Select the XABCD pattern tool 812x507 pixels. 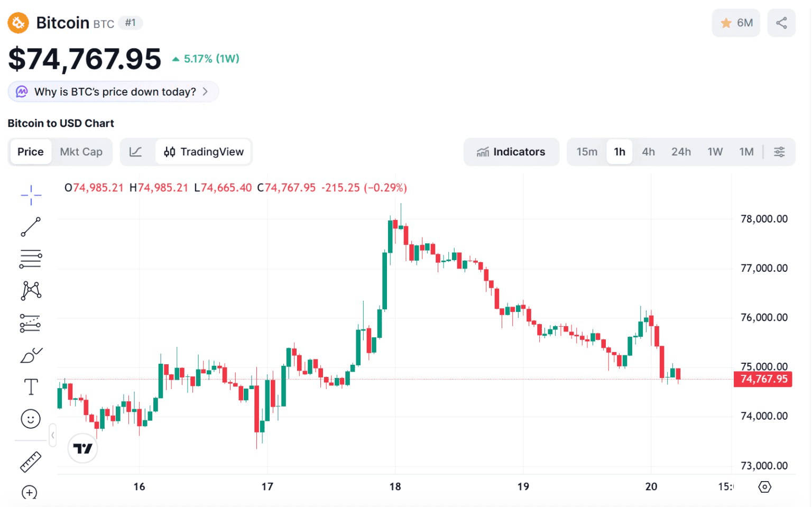(x=31, y=291)
